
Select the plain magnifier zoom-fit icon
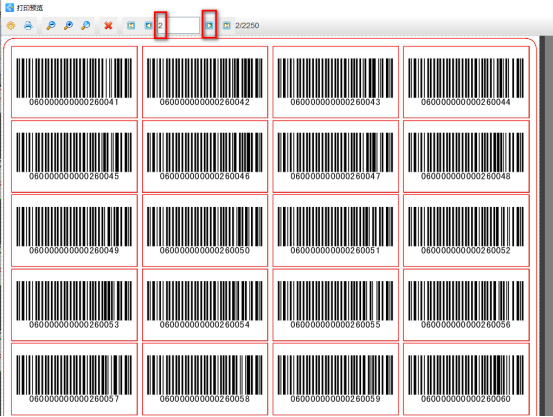85,25
